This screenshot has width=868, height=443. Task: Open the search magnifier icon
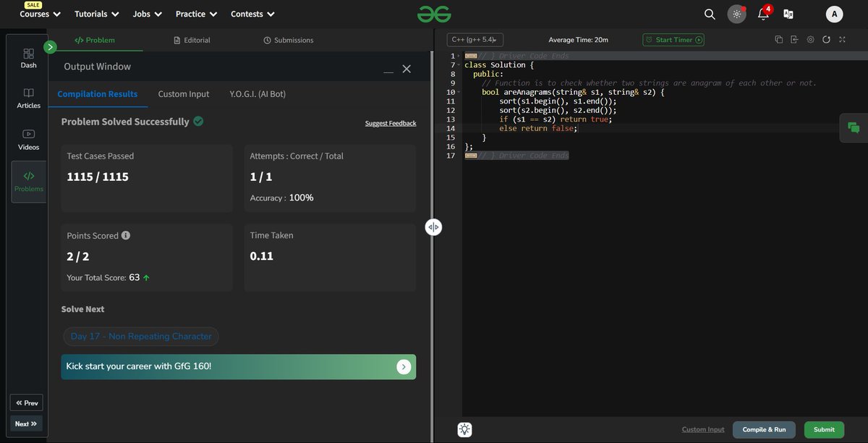point(710,14)
